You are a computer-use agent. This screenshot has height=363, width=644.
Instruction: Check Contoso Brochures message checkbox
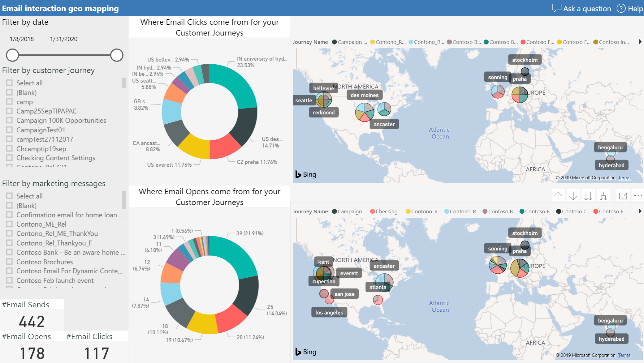9,262
